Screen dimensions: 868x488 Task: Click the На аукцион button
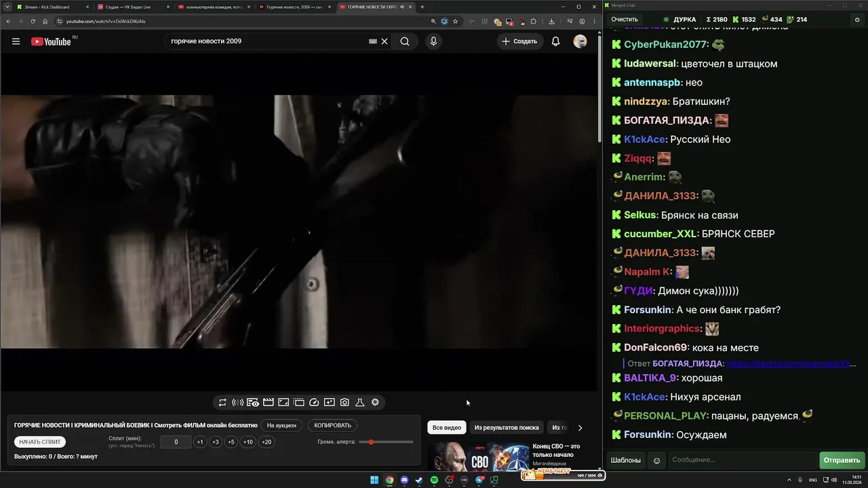point(281,426)
